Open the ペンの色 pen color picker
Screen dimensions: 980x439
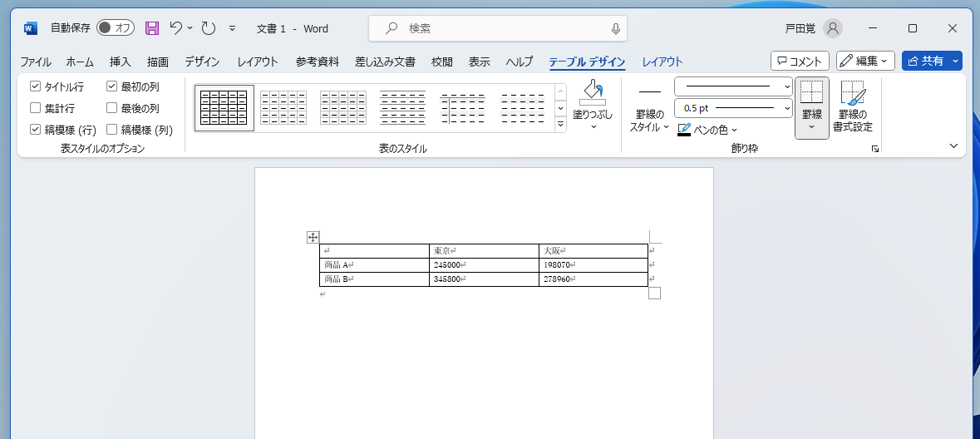tap(707, 130)
